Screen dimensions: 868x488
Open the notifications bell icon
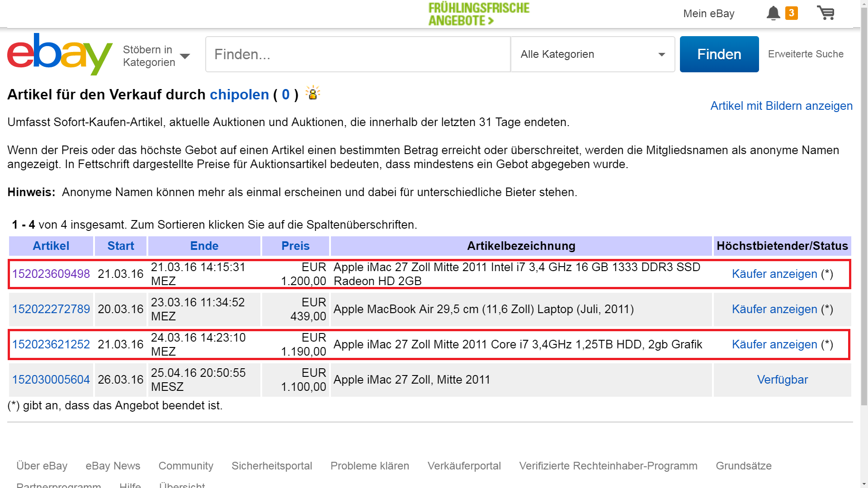[x=773, y=13]
